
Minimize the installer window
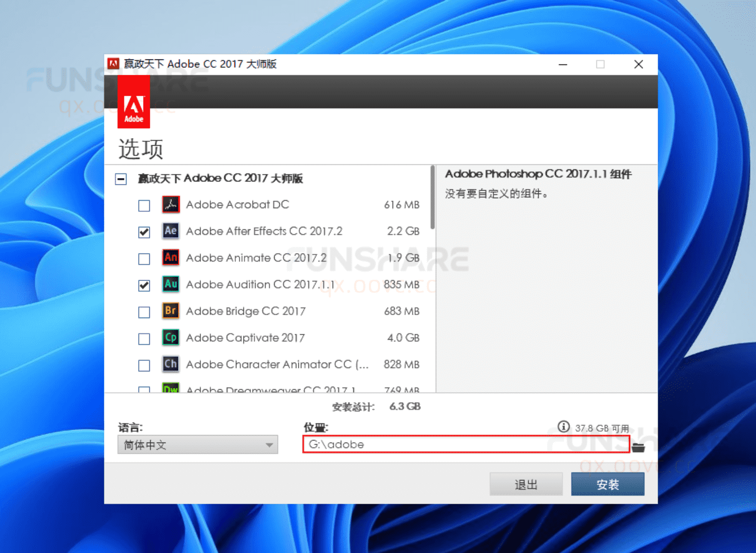pos(563,64)
